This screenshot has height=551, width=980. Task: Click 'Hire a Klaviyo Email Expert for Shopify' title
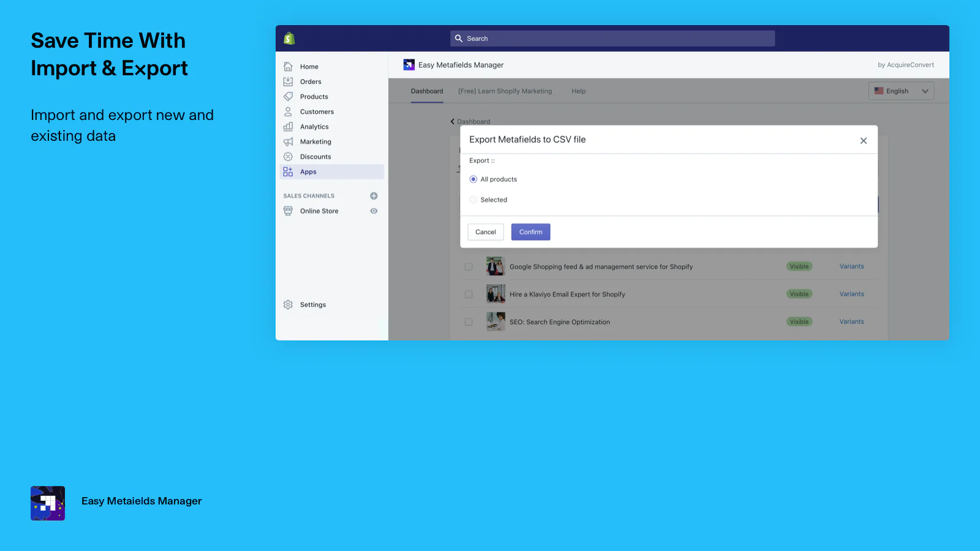[x=567, y=294]
